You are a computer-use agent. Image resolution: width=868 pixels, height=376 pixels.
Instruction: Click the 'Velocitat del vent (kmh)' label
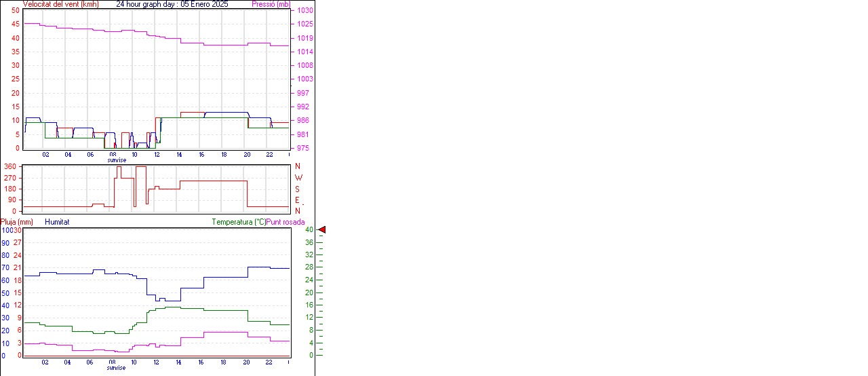(x=60, y=4)
